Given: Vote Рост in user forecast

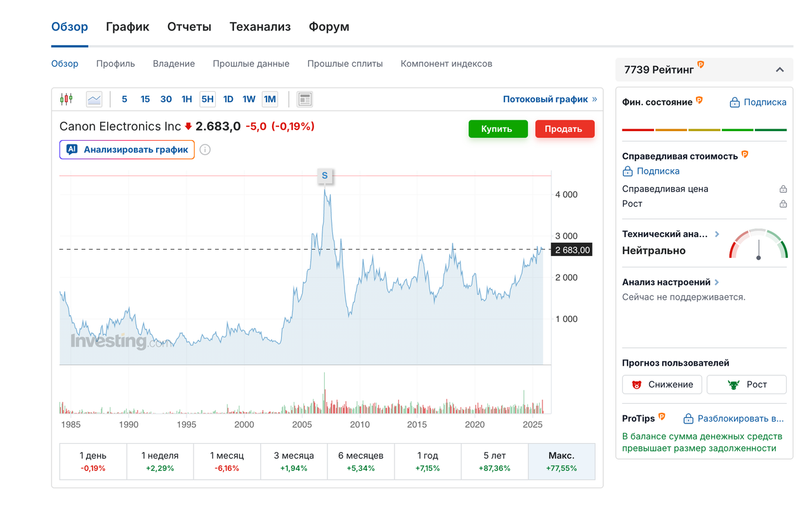Looking at the screenshot, I should 747,384.
